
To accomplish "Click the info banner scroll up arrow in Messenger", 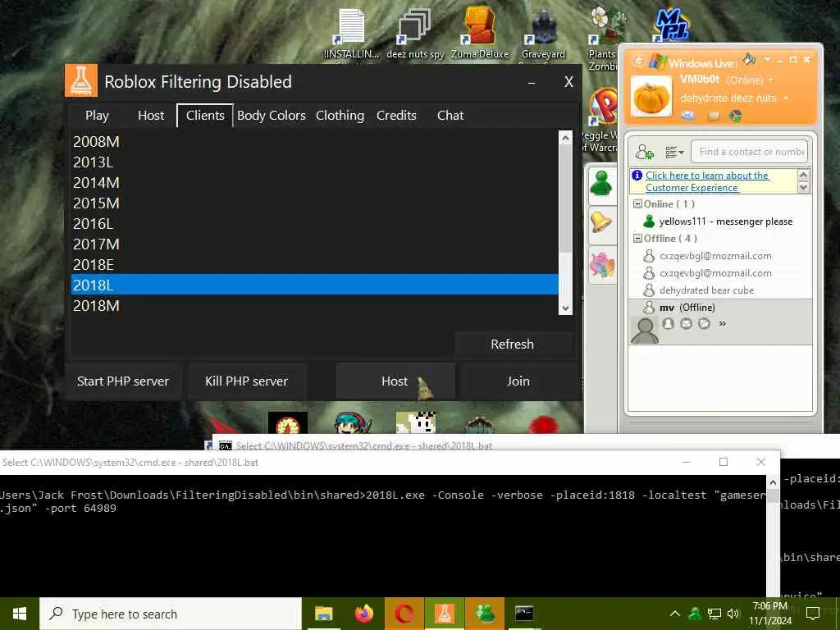I will pyautogui.click(x=802, y=175).
